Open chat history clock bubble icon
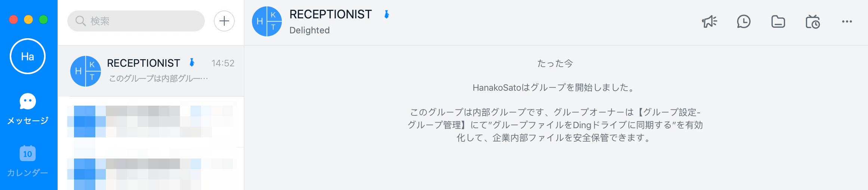The image size is (868, 190). [x=744, y=22]
